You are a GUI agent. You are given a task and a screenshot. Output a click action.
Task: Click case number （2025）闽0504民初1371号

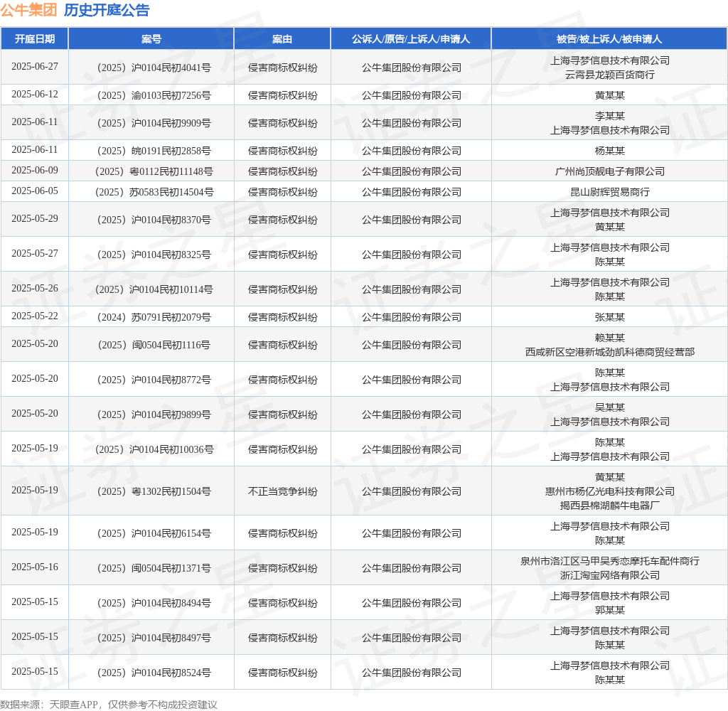[x=154, y=568]
